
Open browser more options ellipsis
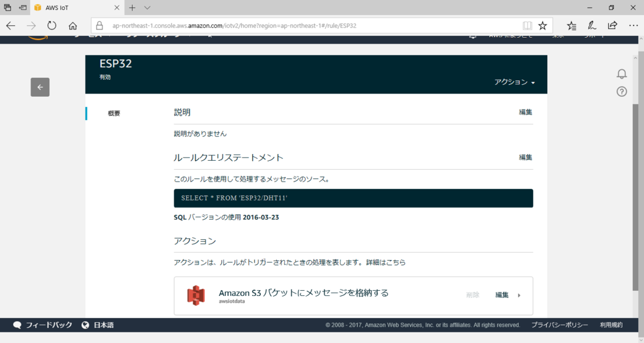pos(633,25)
